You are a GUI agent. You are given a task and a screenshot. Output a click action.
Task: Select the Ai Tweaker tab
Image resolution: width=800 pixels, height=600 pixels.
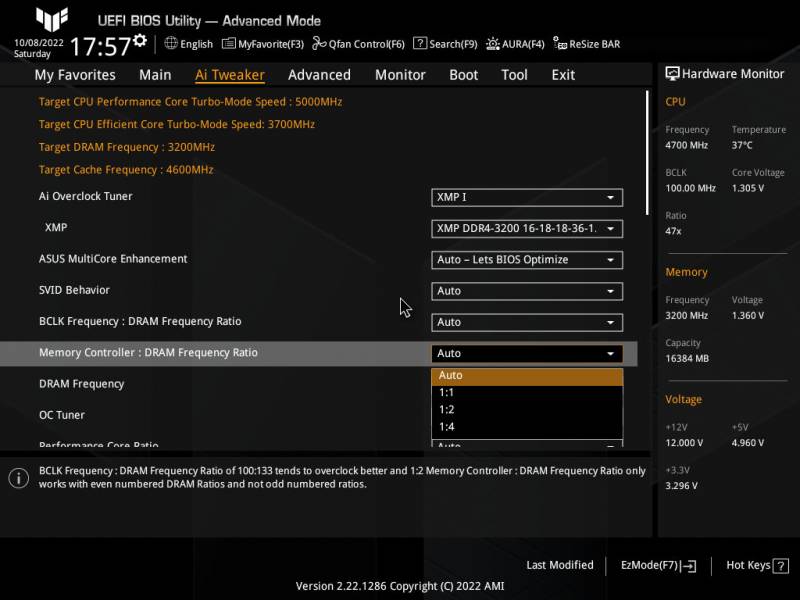click(230, 75)
